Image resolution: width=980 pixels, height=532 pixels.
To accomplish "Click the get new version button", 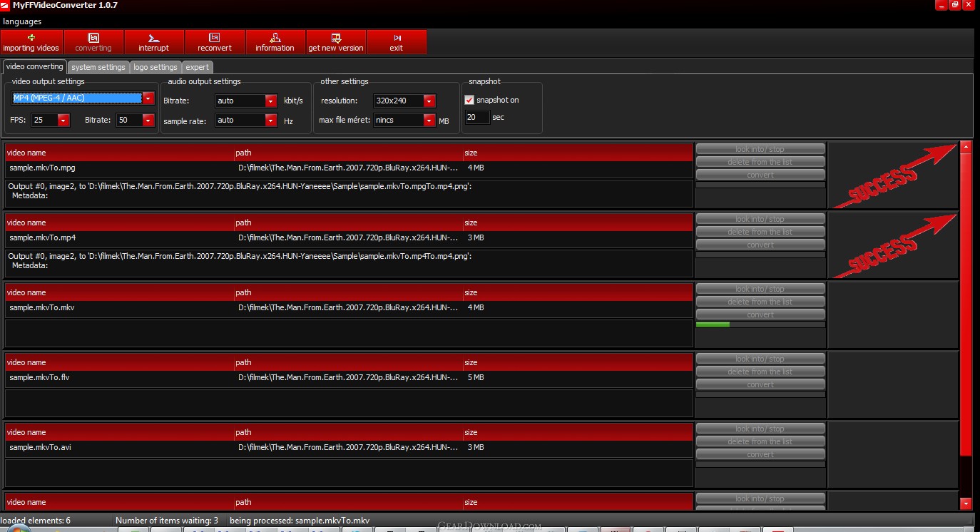I will 336,42.
